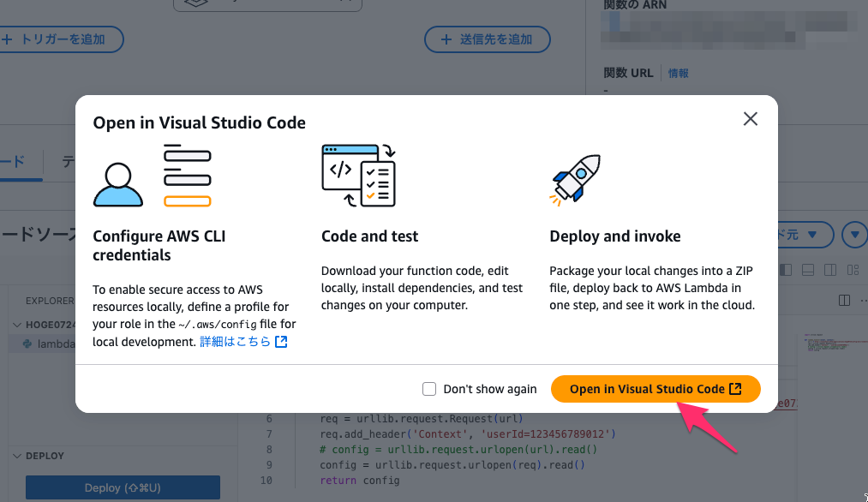
Task: Click the split editor icon
Action: pos(844,300)
